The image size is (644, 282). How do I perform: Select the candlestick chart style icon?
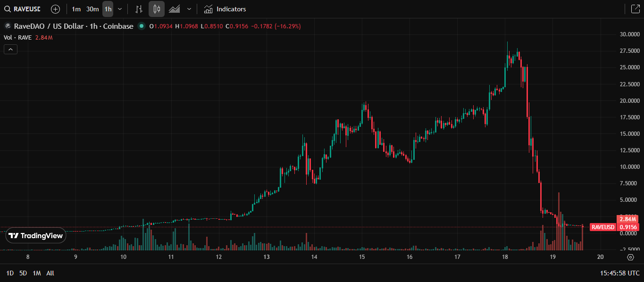(156, 9)
